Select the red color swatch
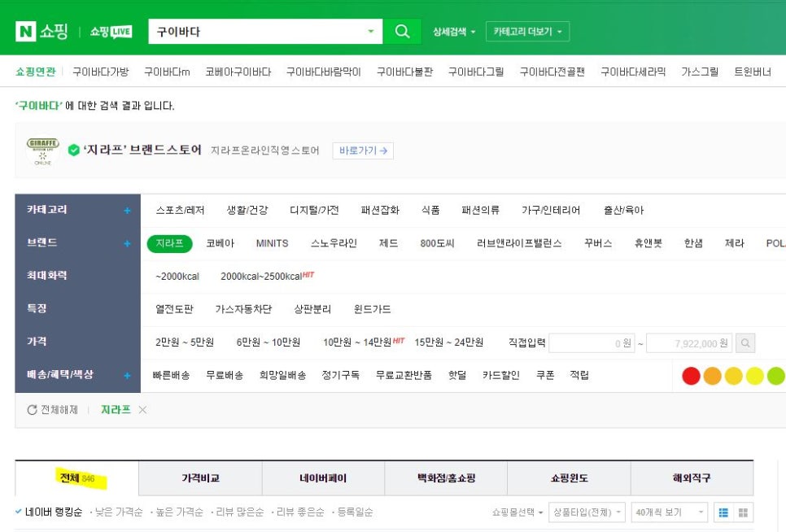Image resolution: width=786 pixels, height=532 pixels. coord(692,376)
